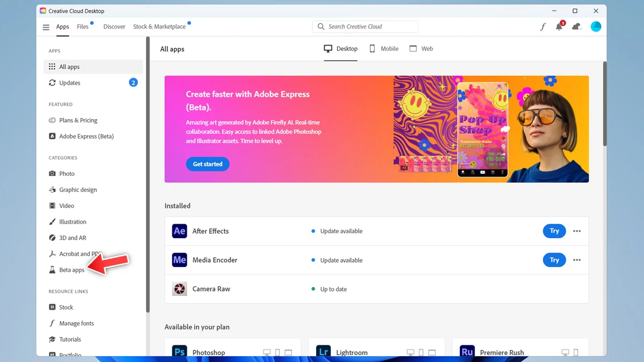Select the Graphic design category
The height and width of the screenshot is (362, 644).
tap(93, 190)
